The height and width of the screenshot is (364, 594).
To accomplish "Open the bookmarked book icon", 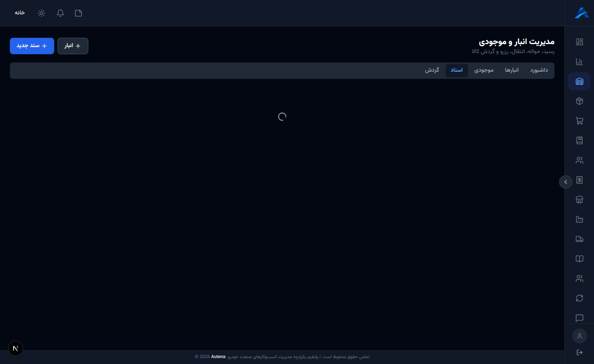I will click(x=579, y=140).
